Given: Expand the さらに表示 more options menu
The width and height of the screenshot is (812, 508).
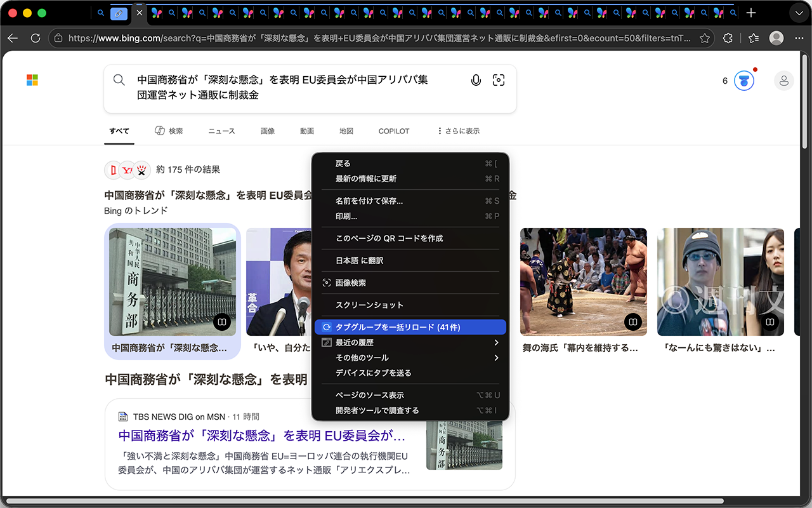Looking at the screenshot, I should 458,131.
